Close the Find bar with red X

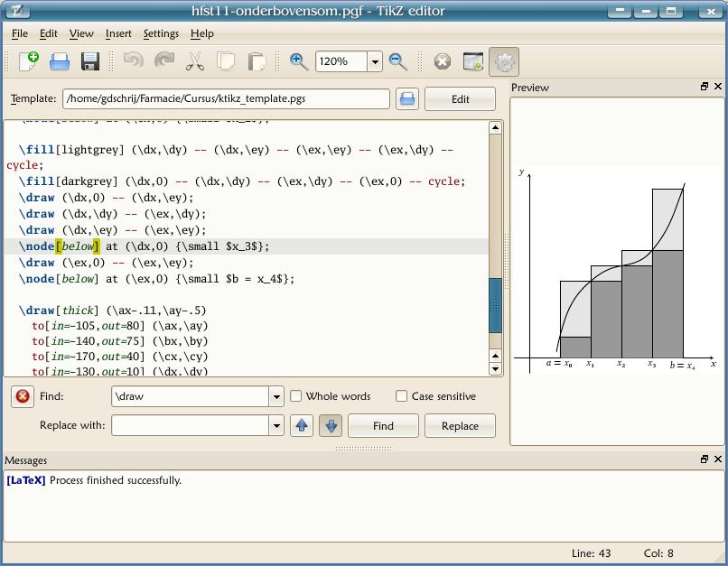point(23,396)
